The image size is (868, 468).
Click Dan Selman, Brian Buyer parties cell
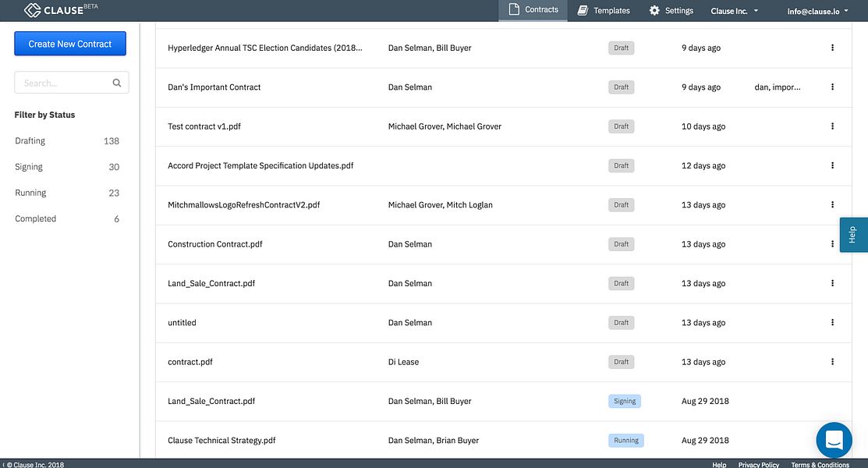(x=434, y=440)
